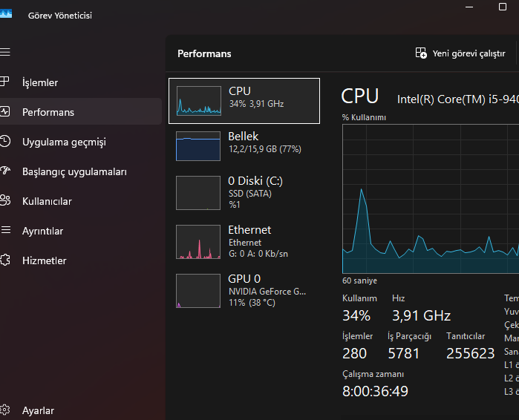Open the GPU 0 NVIDIA GeForce entry

pos(244,290)
